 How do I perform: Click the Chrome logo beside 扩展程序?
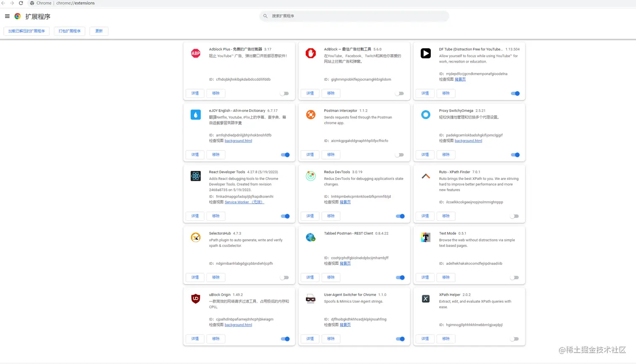18,16
